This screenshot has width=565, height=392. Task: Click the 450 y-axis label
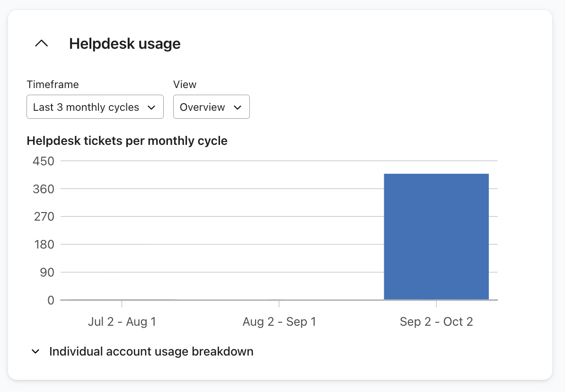click(44, 161)
